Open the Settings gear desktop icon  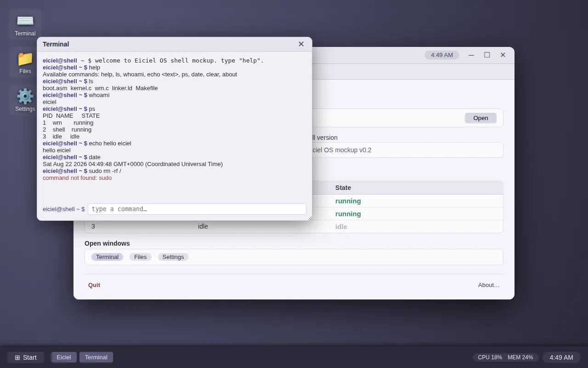pyautogui.click(x=25, y=100)
